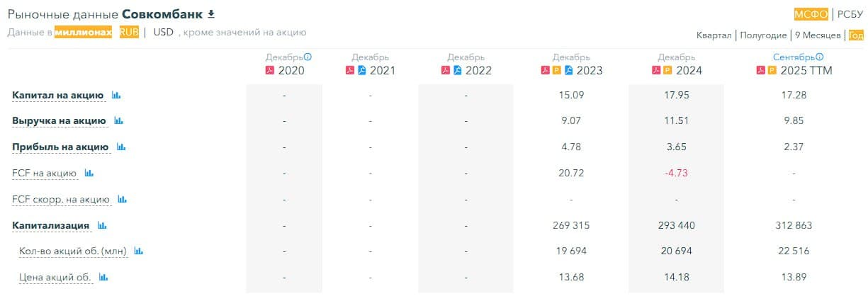The image size is (868, 301).
Task: Download the Совкомбанк market data
Action: point(210,14)
